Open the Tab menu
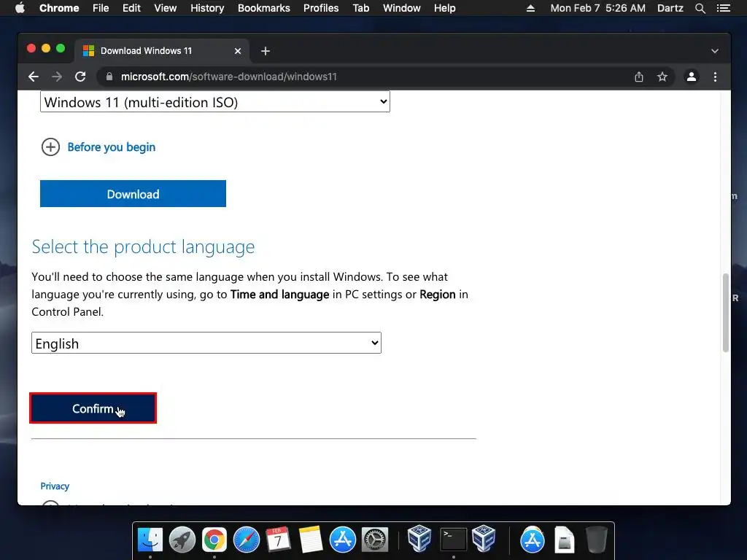 pyautogui.click(x=361, y=8)
